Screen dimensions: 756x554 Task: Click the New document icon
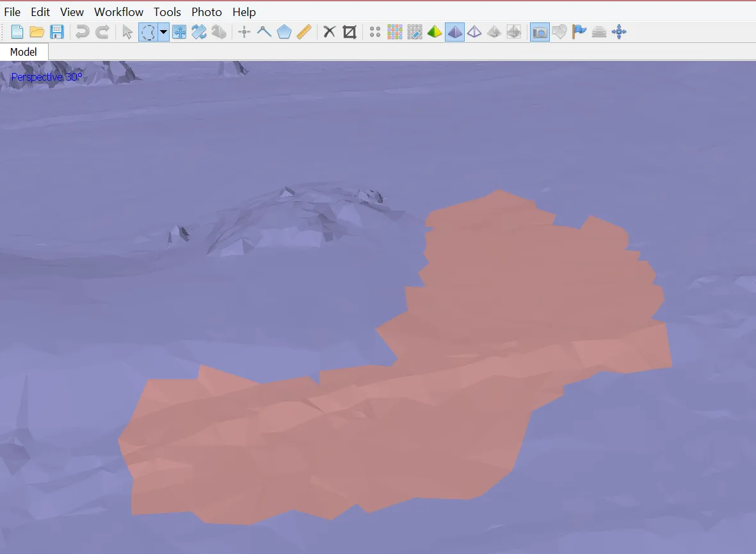tap(17, 32)
